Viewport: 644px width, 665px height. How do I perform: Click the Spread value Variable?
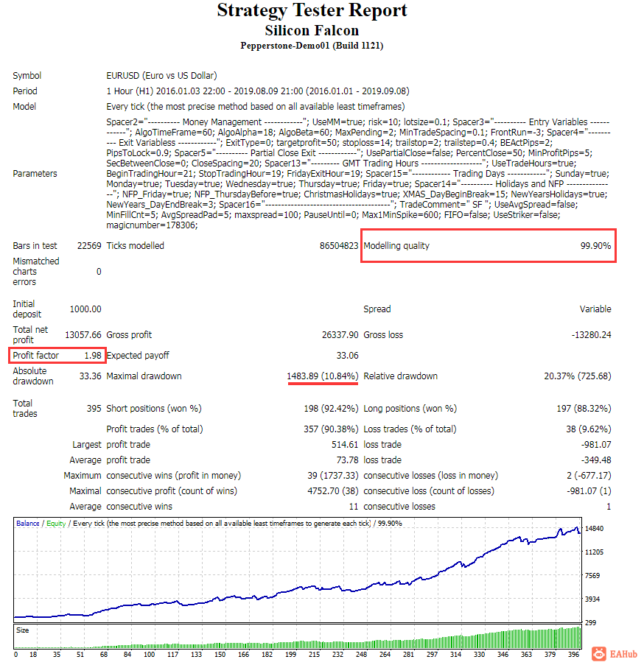pos(595,309)
